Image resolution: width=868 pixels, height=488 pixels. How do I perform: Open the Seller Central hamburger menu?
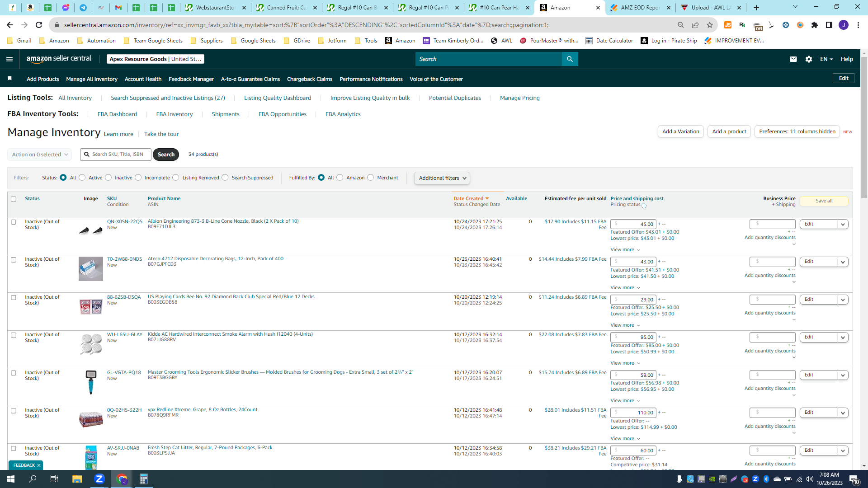click(9, 59)
